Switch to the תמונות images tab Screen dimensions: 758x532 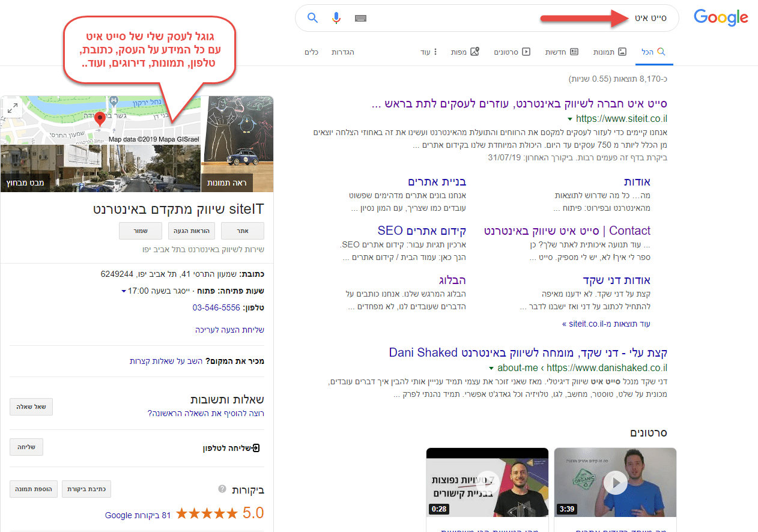[x=610, y=52]
